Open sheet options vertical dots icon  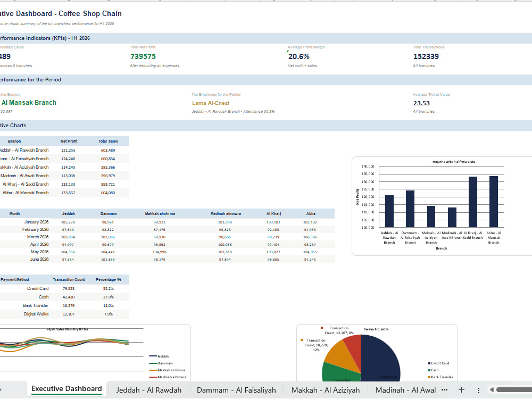pos(479,390)
